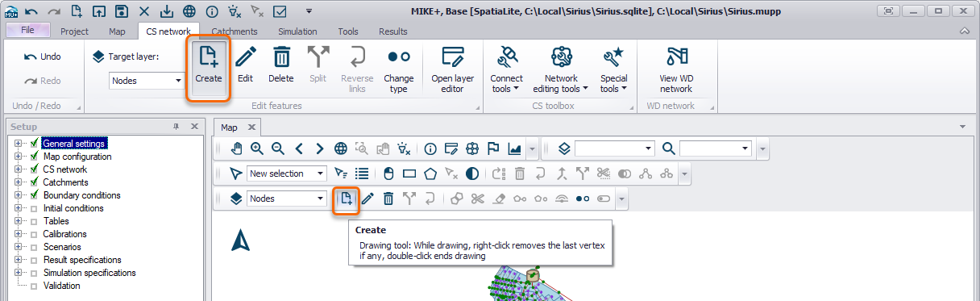This screenshot has height=301, width=980.
Task: Toggle Catchments checkbox in Setup tree
Action: pyautogui.click(x=34, y=182)
